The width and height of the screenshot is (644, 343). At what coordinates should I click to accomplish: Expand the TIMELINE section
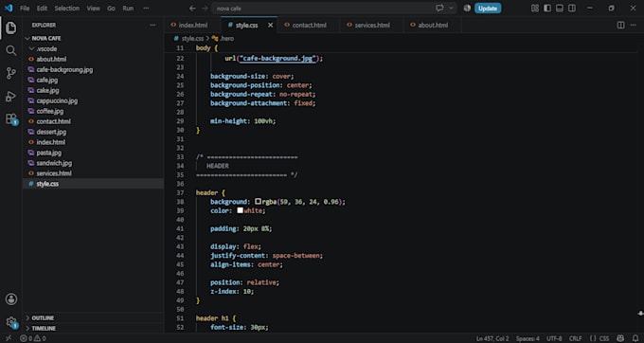click(x=44, y=328)
